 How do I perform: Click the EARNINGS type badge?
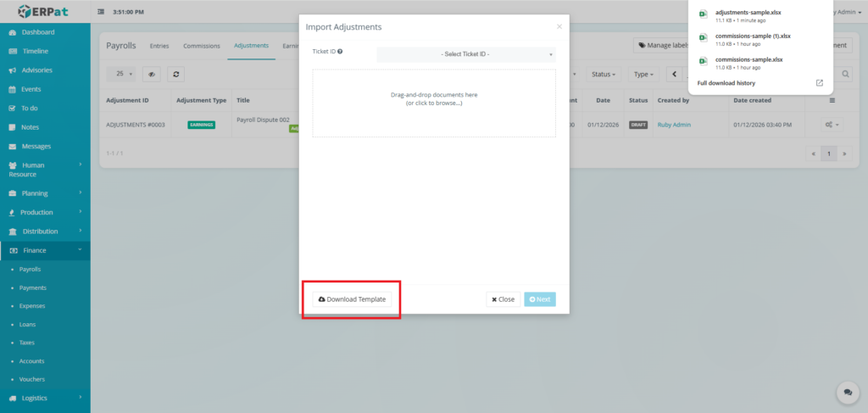point(202,125)
